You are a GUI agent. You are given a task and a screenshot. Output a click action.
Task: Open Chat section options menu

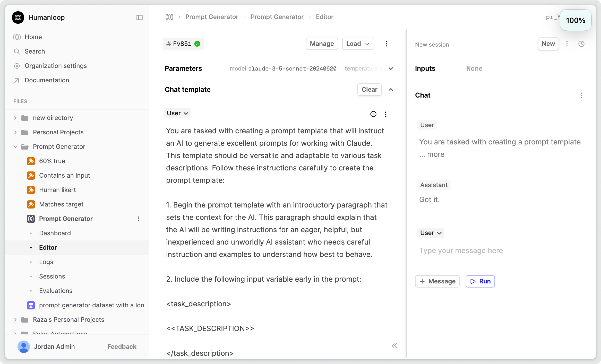581,95
